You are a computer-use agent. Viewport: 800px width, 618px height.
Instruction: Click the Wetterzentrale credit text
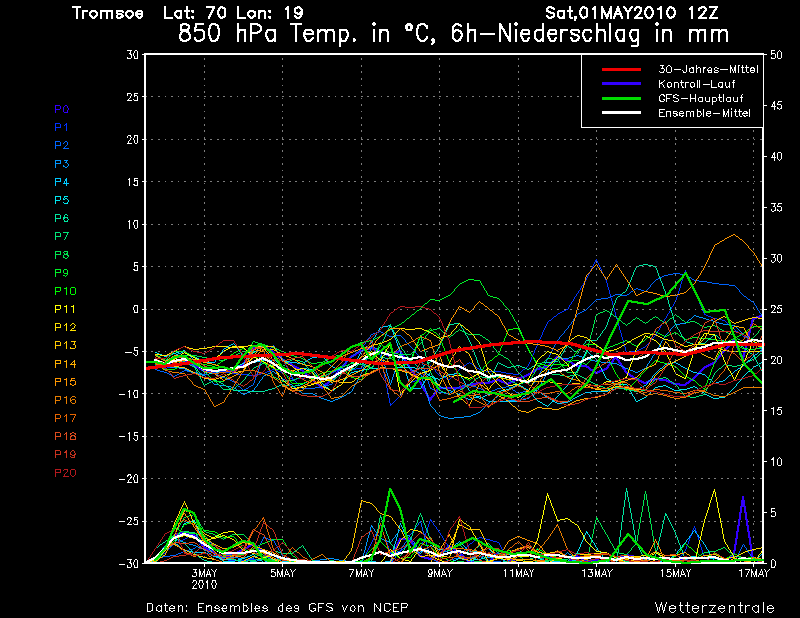tap(713, 607)
